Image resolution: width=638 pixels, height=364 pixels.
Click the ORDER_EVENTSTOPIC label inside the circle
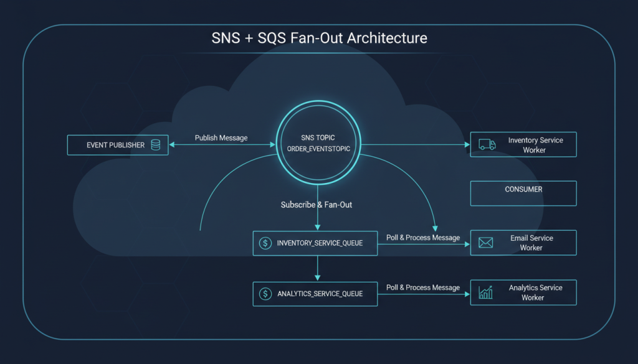point(318,149)
